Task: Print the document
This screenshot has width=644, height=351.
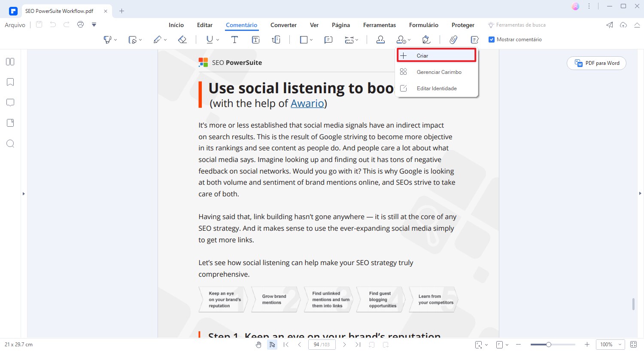Action: pos(80,24)
